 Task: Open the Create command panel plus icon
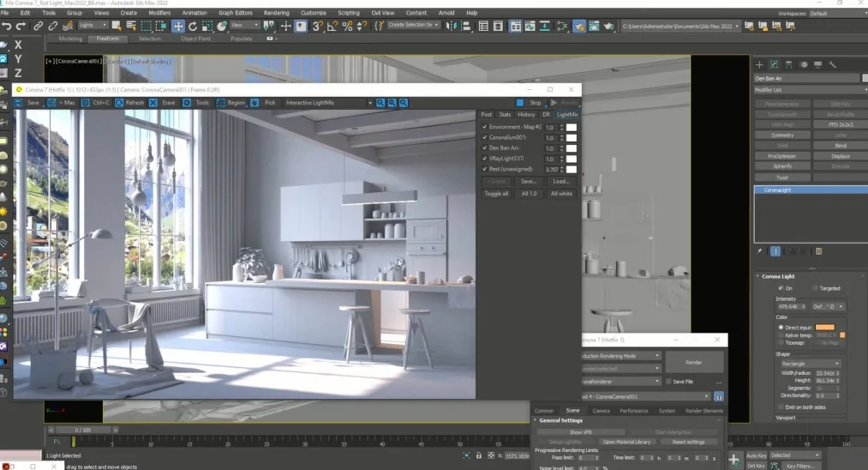pyautogui.click(x=759, y=64)
